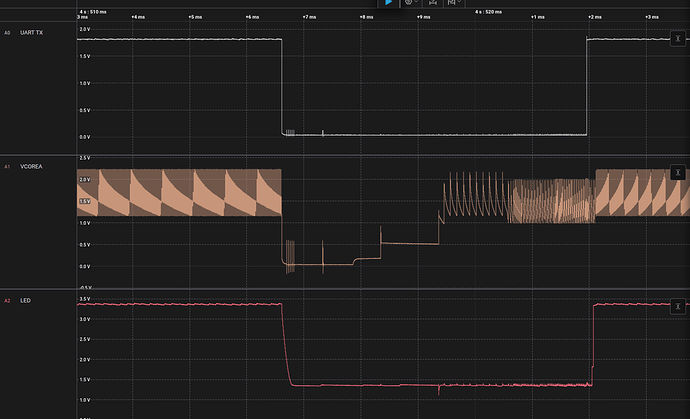
Task: Select the UART TX channel label
Action: click(x=32, y=33)
